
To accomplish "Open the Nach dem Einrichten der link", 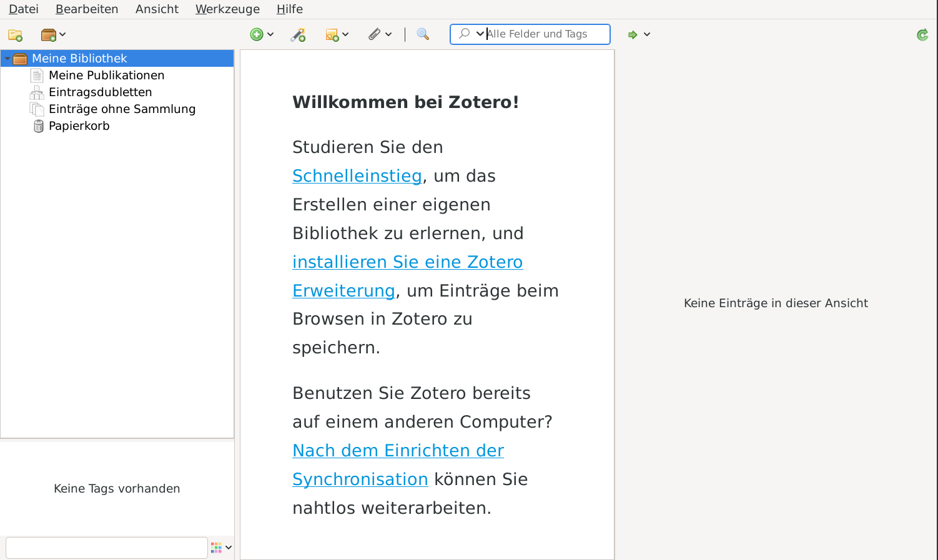I will (398, 451).
